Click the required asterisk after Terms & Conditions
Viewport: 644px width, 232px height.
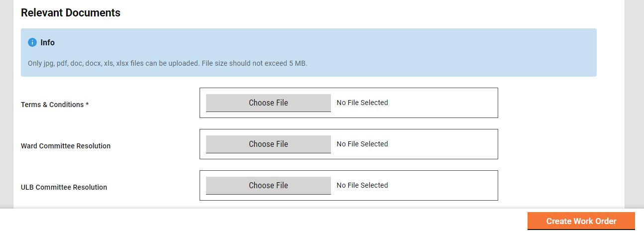pos(87,105)
